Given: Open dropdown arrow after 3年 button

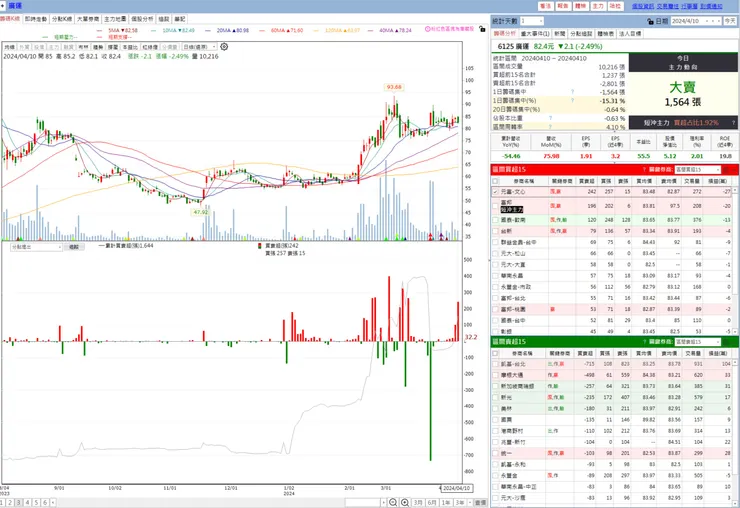Looking at the screenshot, I should pos(470,503).
